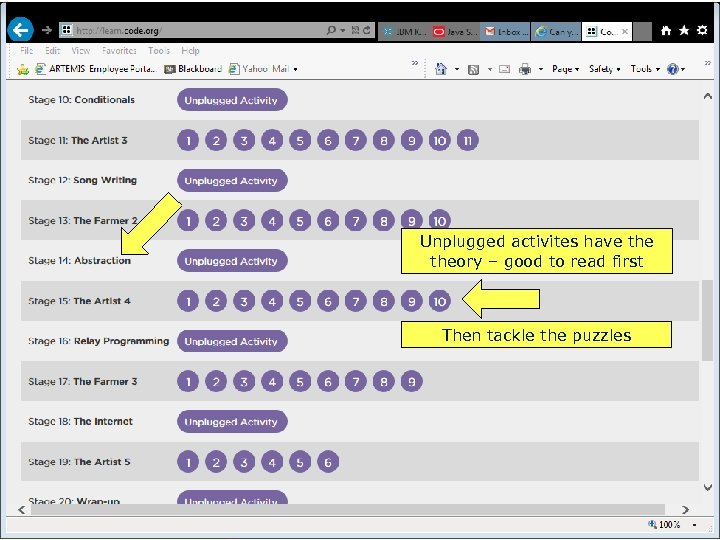Open zoom level dropdown arrow in status bar

[x=694, y=524]
